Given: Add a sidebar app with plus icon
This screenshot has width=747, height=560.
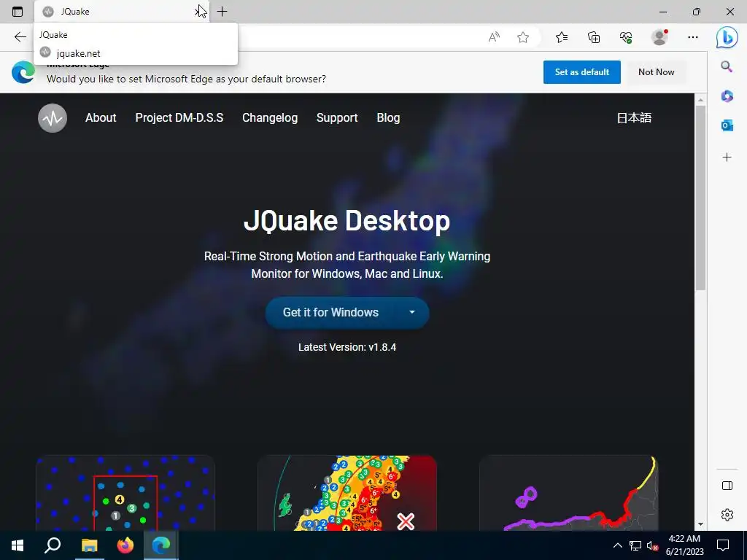Looking at the screenshot, I should [727, 157].
